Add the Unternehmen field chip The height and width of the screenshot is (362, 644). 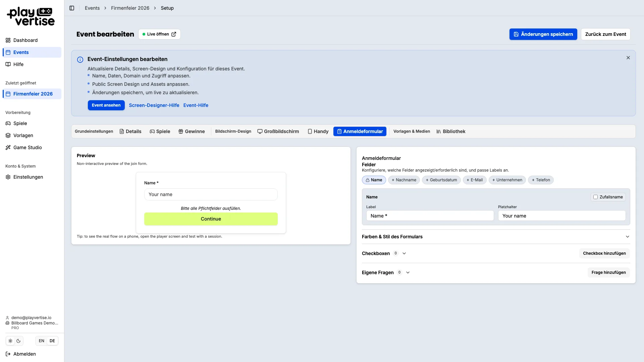point(507,180)
